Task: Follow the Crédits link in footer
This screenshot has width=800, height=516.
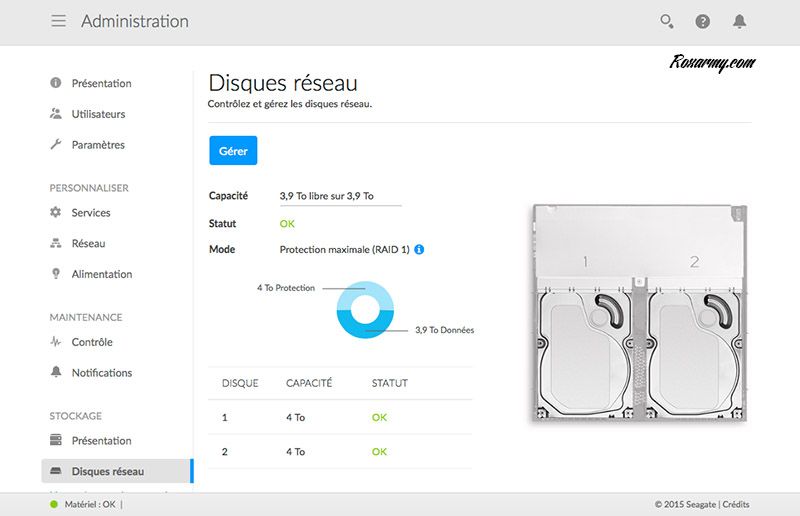Action: pyautogui.click(x=735, y=505)
